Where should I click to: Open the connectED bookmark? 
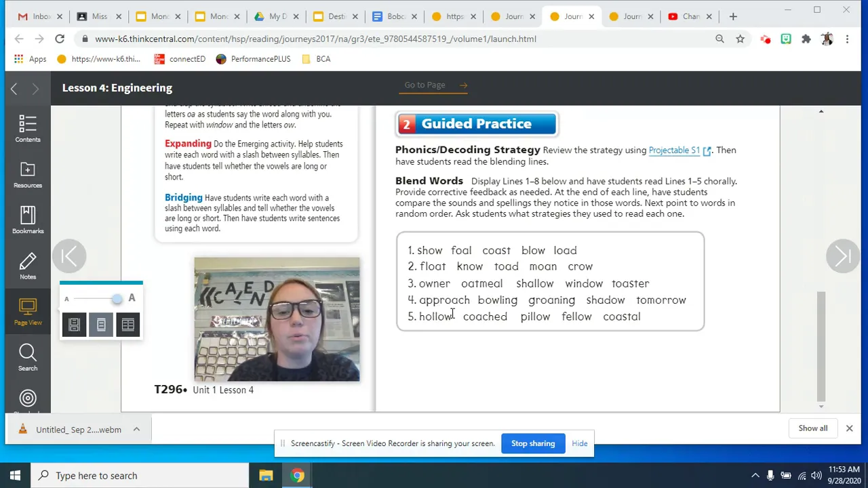pos(180,59)
